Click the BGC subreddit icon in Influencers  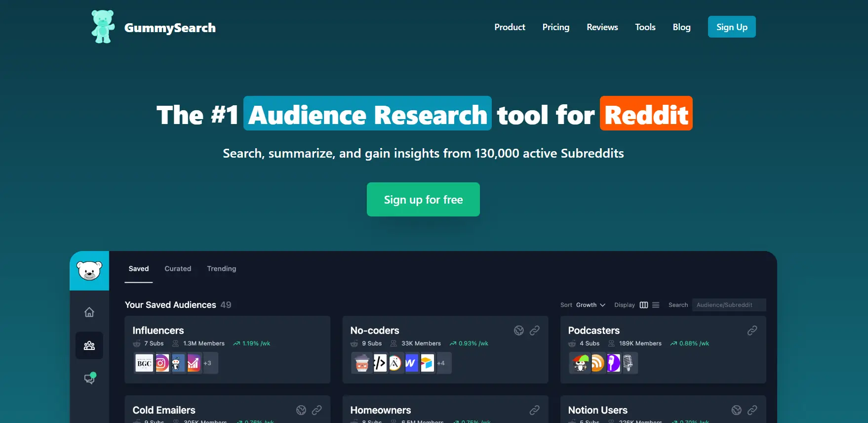click(x=144, y=363)
